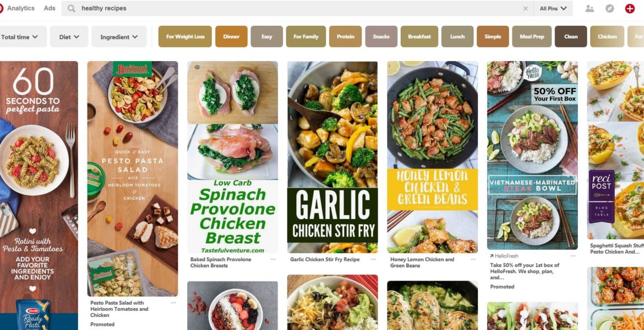Select the Meal Prep filter chip
Screen dimensions: 644x330
(x=532, y=36)
